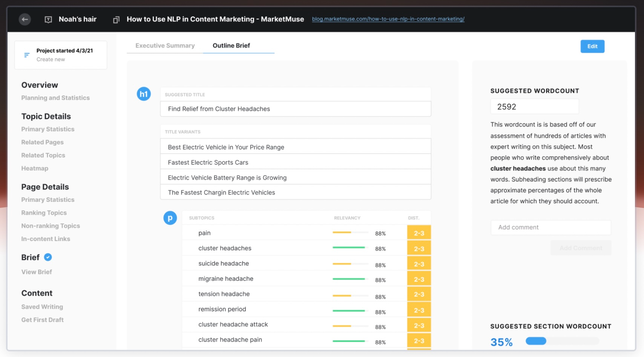Click the 2-3 distribution badge for cluster headache attack

[419, 325]
